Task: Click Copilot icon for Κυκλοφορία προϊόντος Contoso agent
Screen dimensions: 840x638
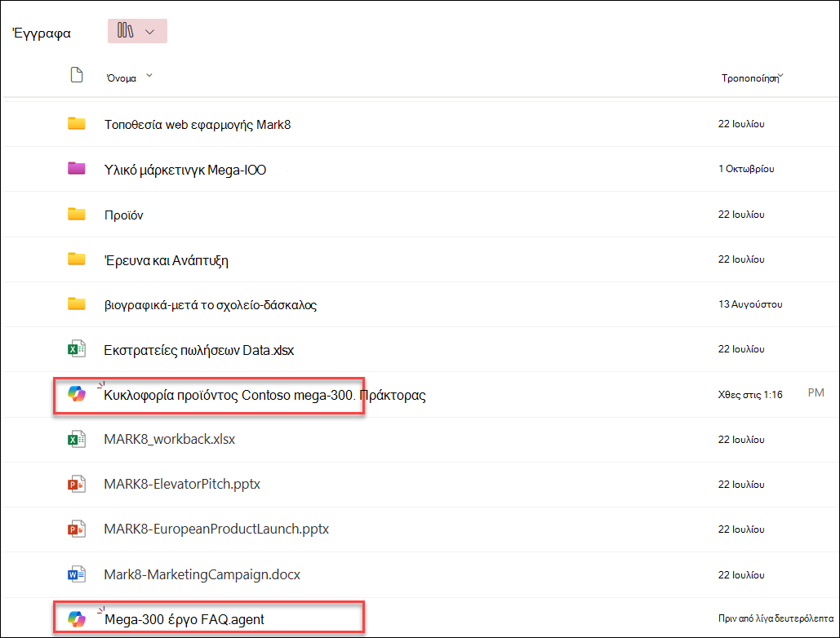Action: tap(77, 394)
